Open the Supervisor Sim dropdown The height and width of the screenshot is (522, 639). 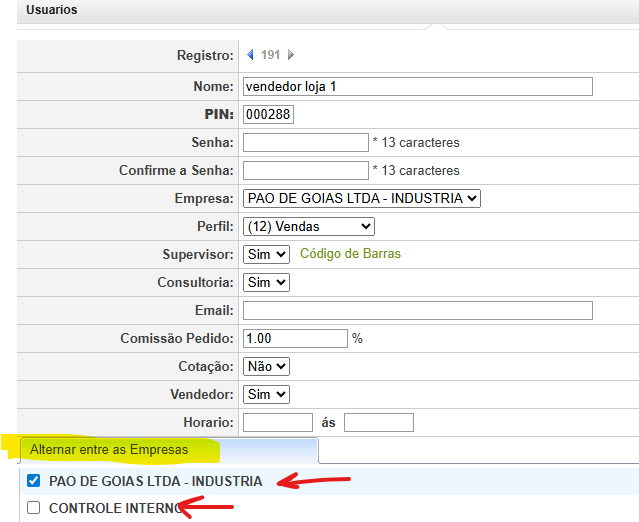(266, 254)
